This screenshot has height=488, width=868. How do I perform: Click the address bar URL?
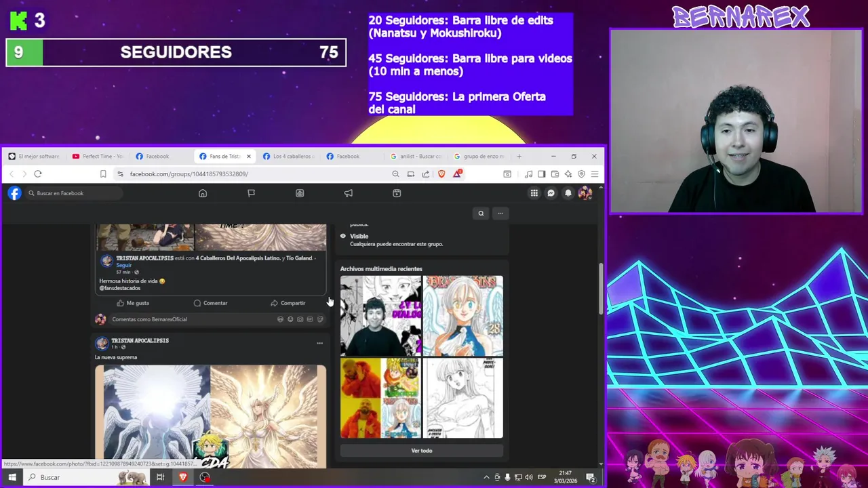(x=189, y=174)
